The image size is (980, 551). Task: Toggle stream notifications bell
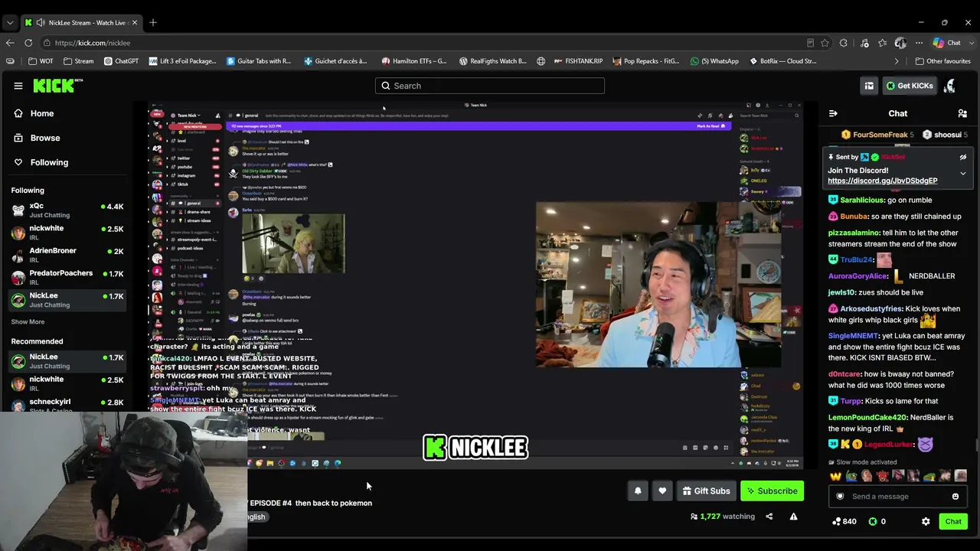point(638,491)
